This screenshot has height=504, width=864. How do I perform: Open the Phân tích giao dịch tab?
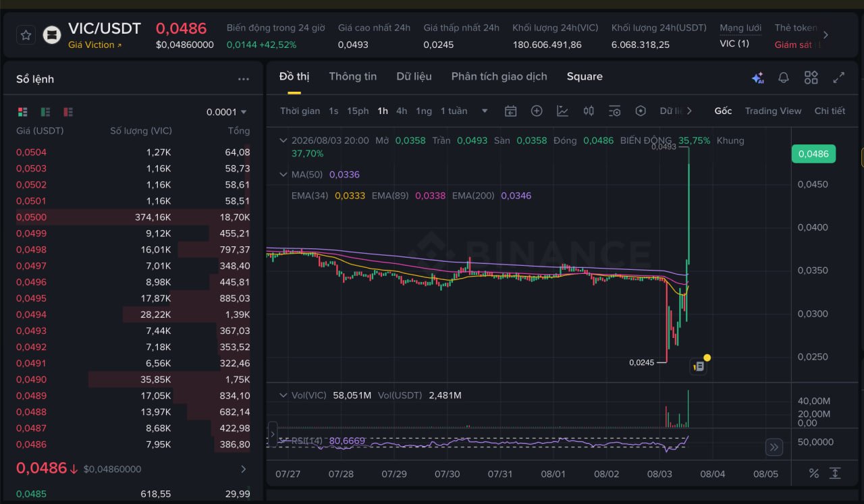tap(499, 76)
